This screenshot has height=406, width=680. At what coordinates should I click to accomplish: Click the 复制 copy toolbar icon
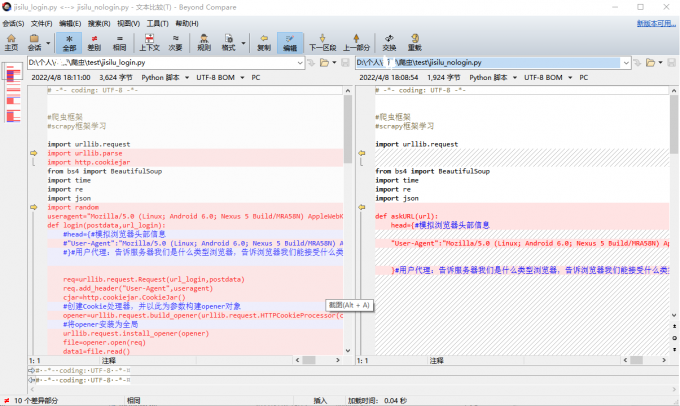(264, 43)
